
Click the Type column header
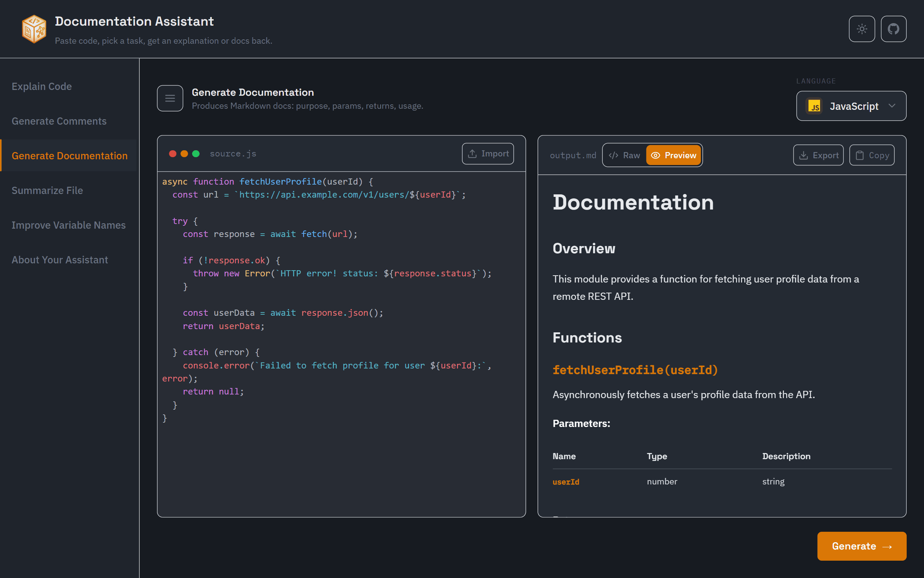657,456
